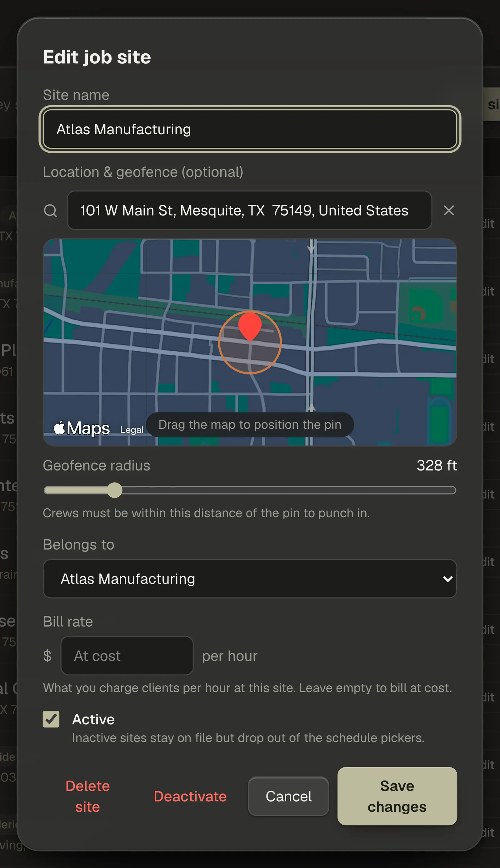
Task: Click the Deactivate button
Action: click(x=190, y=796)
